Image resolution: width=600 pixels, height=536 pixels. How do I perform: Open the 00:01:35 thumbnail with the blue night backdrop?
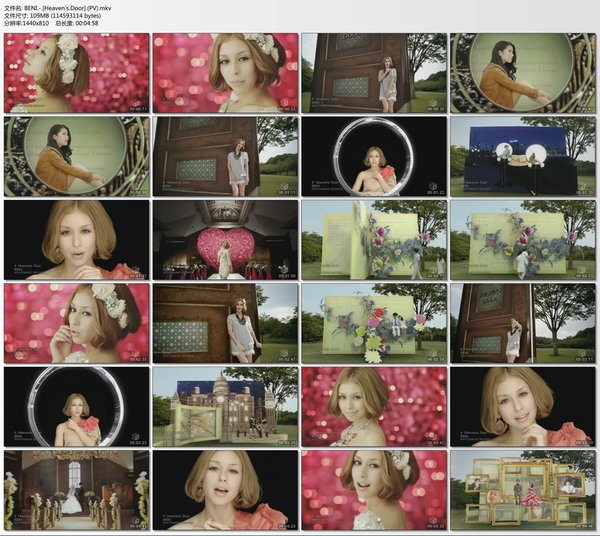pos(523,156)
